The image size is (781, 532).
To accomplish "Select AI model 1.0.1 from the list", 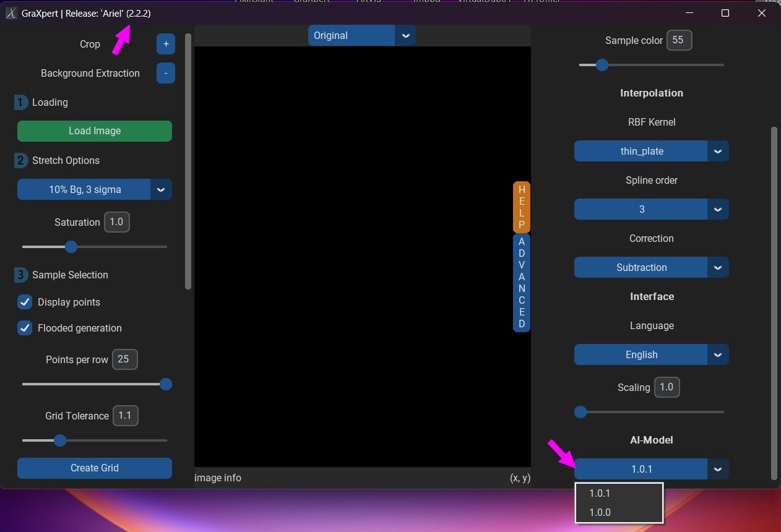I will (x=619, y=494).
